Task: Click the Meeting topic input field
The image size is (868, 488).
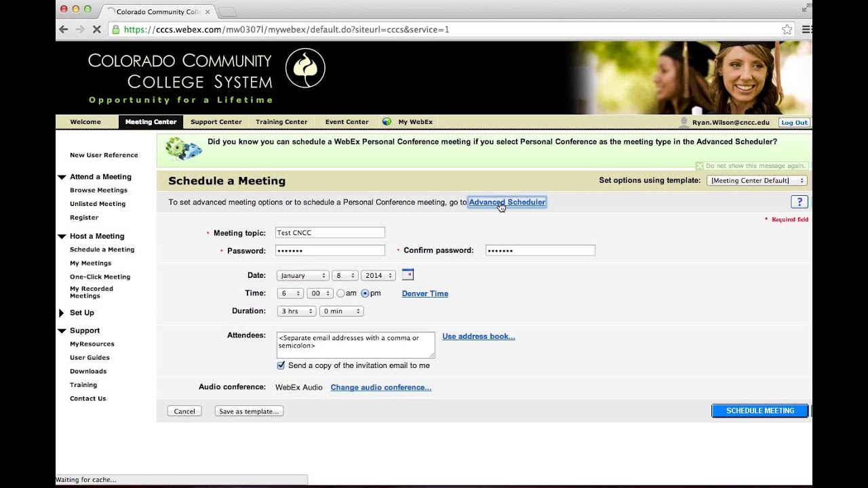Action: point(330,232)
